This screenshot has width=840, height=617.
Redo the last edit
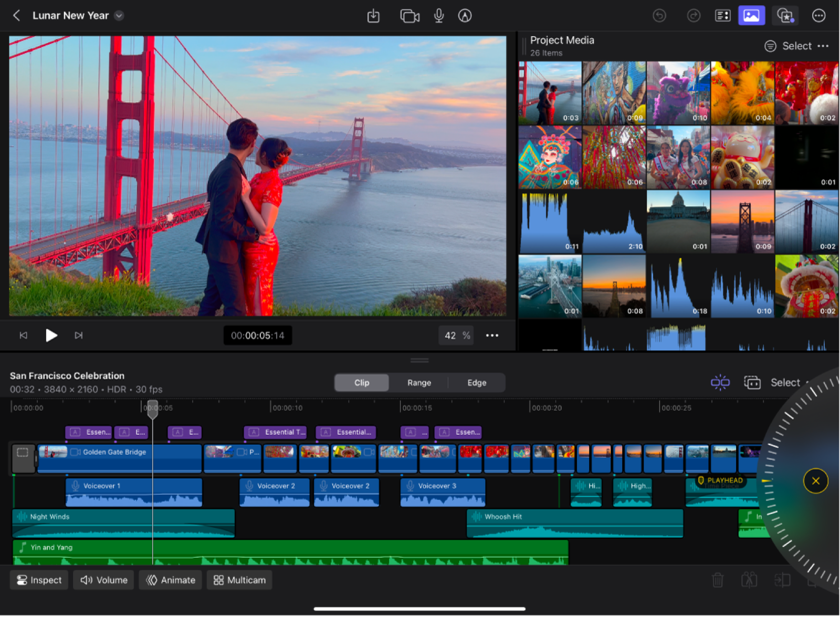coord(694,16)
